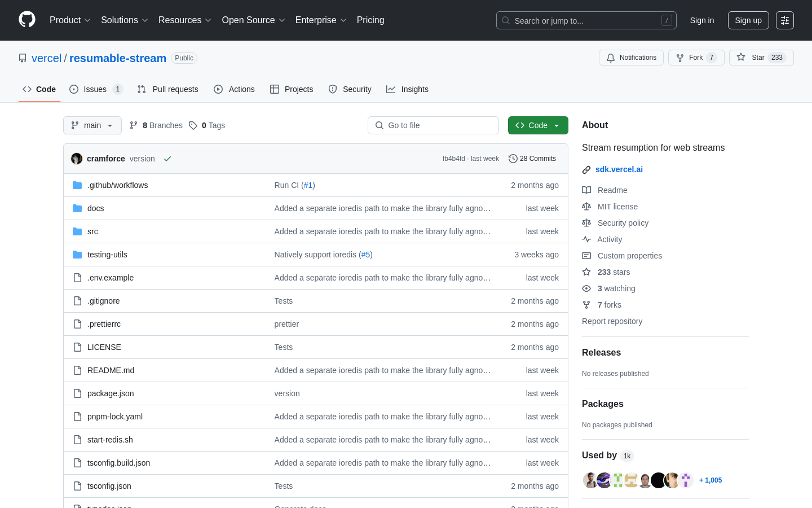Open the 28 Commits history

pyautogui.click(x=532, y=159)
